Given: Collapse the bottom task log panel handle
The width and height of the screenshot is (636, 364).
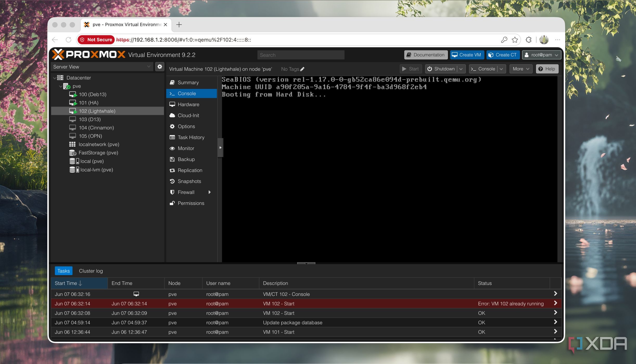Looking at the screenshot, I should pos(306,263).
